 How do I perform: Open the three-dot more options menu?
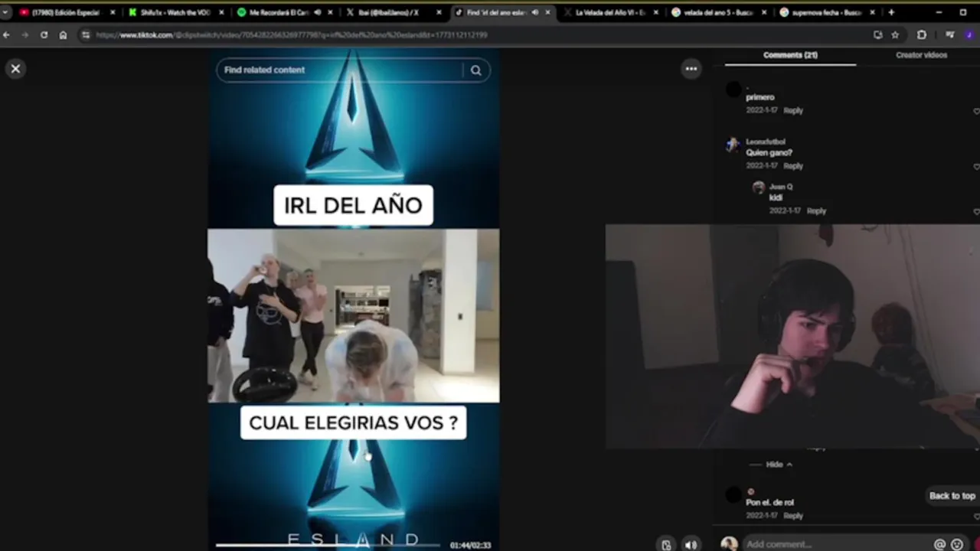(x=691, y=69)
